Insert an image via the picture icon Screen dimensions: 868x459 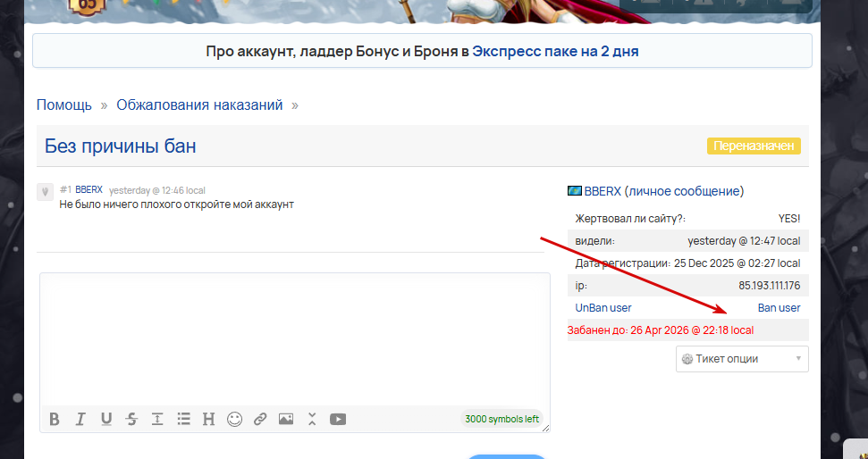click(286, 419)
